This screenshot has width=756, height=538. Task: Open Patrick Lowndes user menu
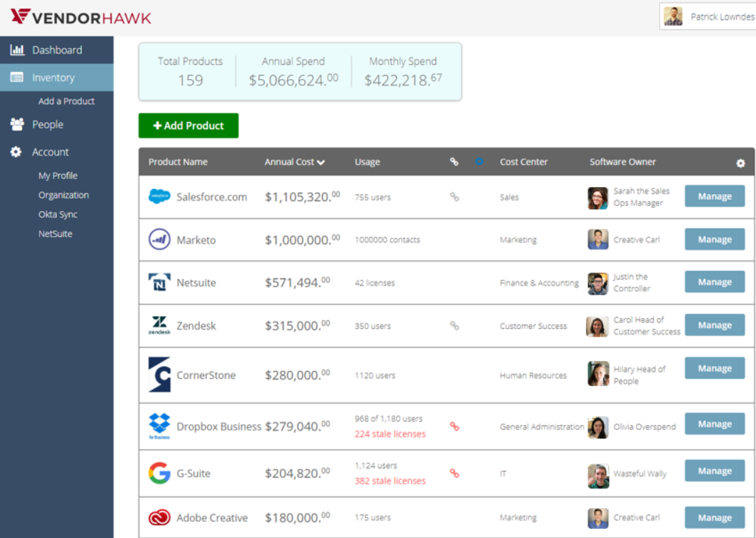[707, 17]
